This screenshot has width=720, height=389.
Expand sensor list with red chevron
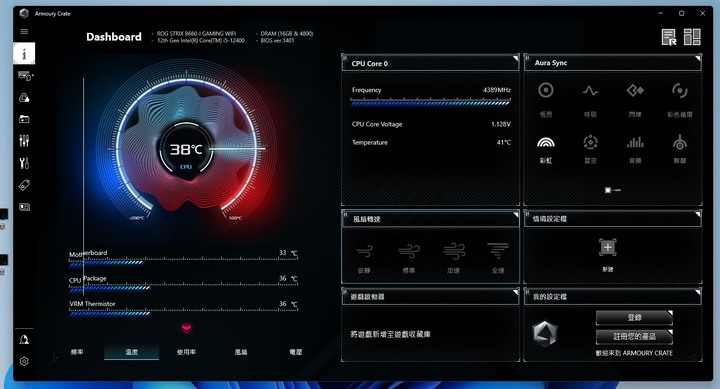(186, 328)
